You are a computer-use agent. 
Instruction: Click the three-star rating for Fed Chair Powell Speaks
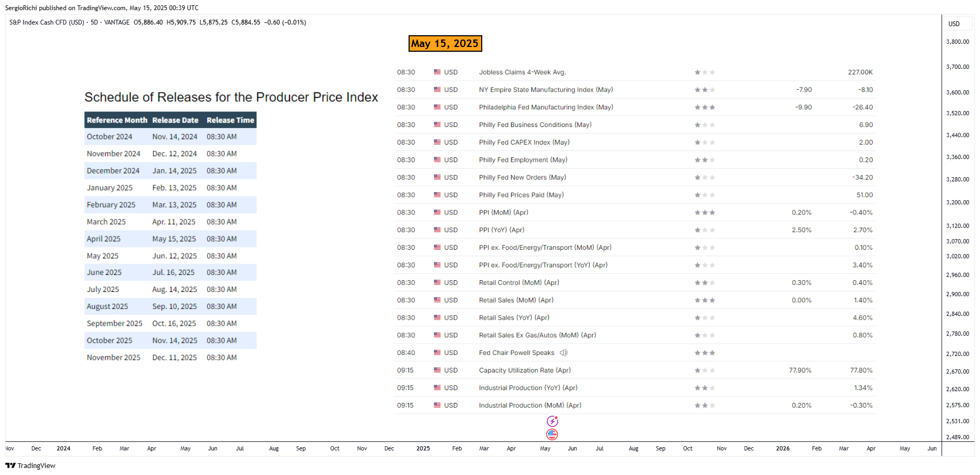pos(704,353)
